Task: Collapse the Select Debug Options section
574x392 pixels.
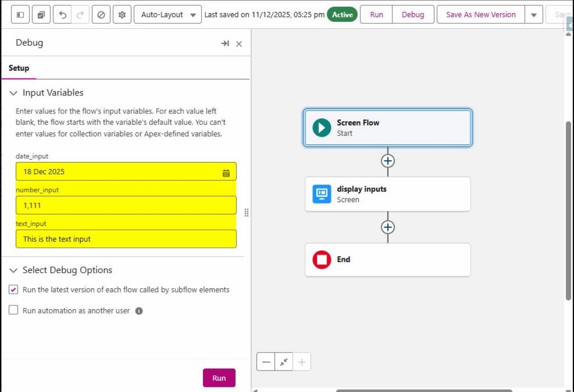Action: (13, 270)
